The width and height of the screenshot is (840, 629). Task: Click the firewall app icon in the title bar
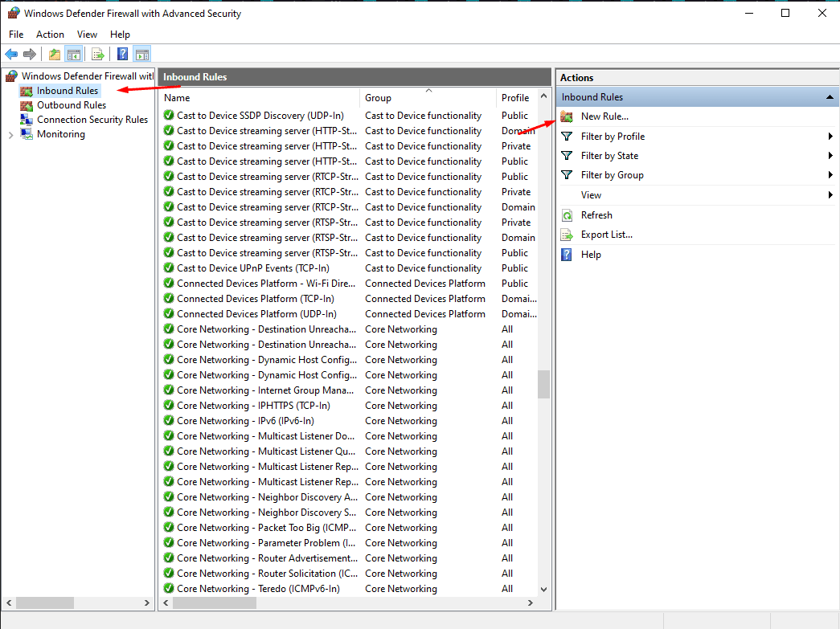pos(14,14)
